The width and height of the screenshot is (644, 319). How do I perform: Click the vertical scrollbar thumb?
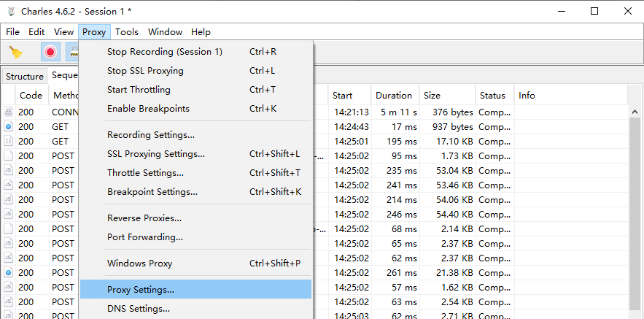pos(635,214)
